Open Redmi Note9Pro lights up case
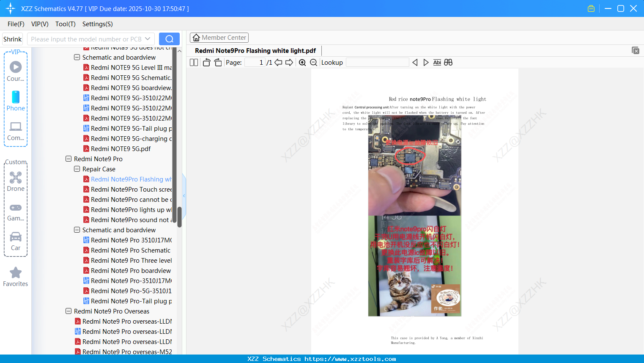This screenshot has width=644, height=363. (x=127, y=210)
